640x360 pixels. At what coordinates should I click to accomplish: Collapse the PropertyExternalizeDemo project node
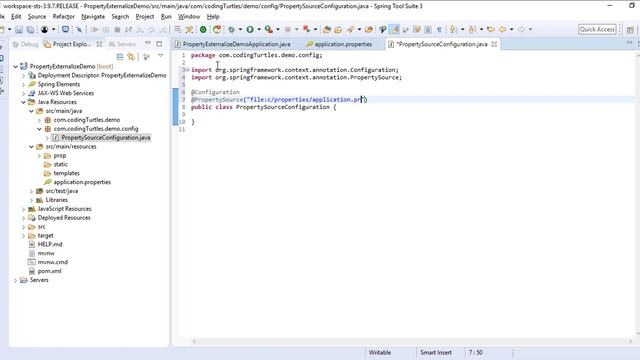pyautogui.click(x=16, y=67)
